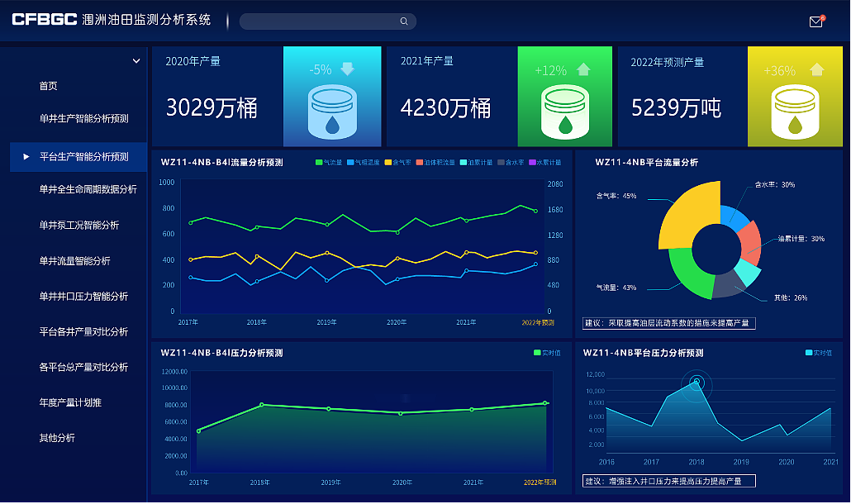The image size is (851, 504).
Task: Click the 含水率: 30% donut label
Action: pyautogui.click(x=775, y=184)
